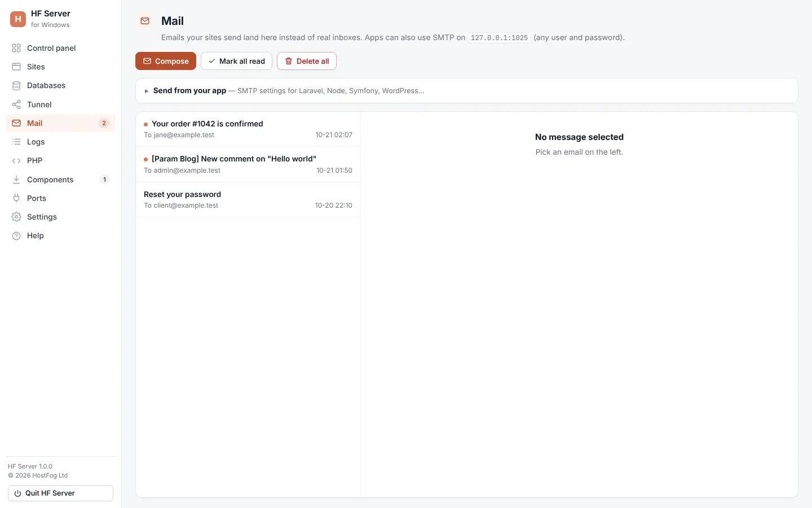Open the order #1042 confirmed email
The height and width of the screenshot is (508, 812).
tap(248, 129)
